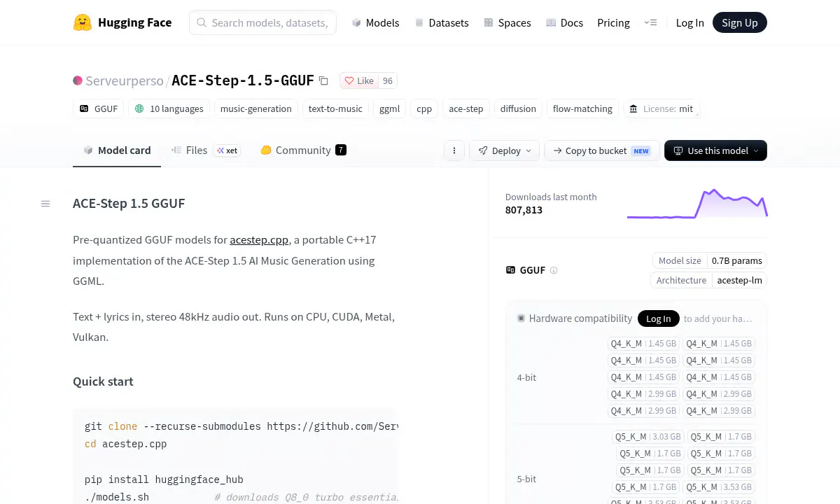The image size is (840, 504).
Task: Select the cpp tag
Action: 424,108
